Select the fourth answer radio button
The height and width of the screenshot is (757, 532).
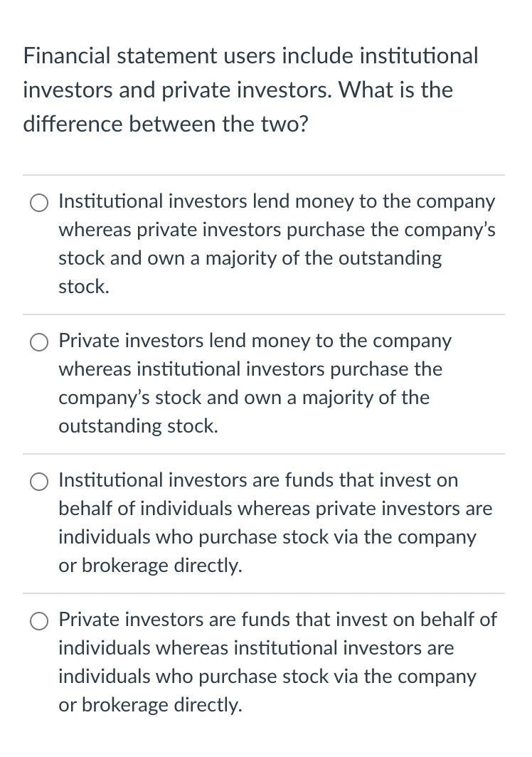click(x=39, y=621)
